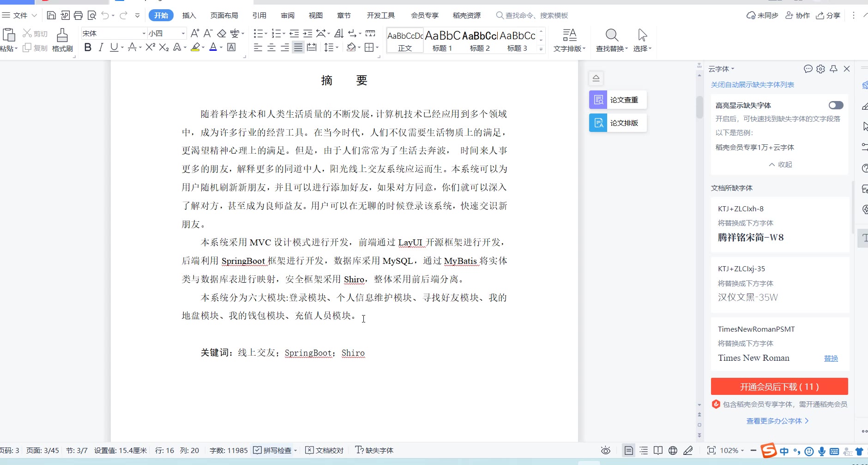This screenshot has height=465, width=868.
Task: Expand the 文件 menu arrow
Action: click(34, 15)
